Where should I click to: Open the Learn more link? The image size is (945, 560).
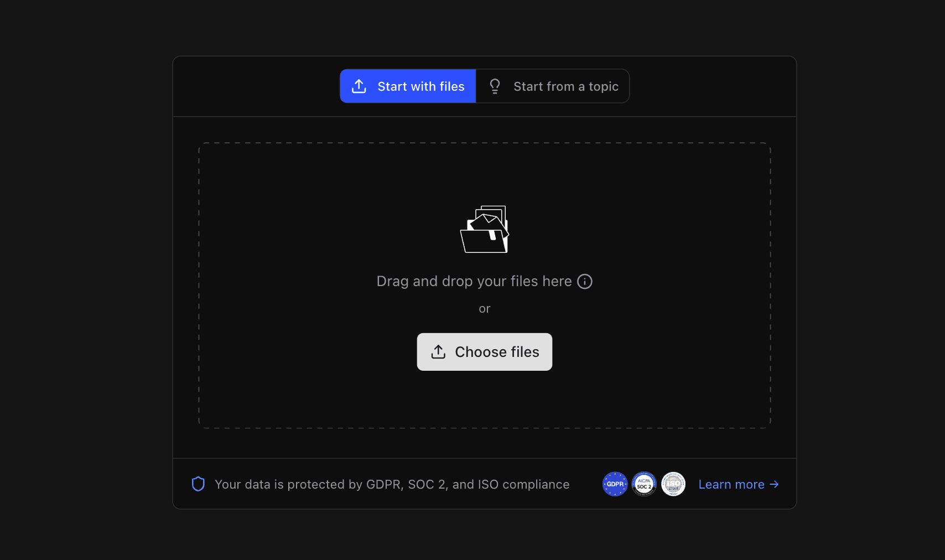point(731,484)
